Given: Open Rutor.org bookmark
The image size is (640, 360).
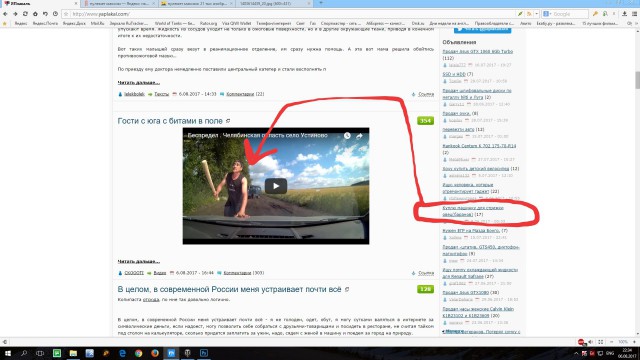Looking at the screenshot, I should 209,24.
